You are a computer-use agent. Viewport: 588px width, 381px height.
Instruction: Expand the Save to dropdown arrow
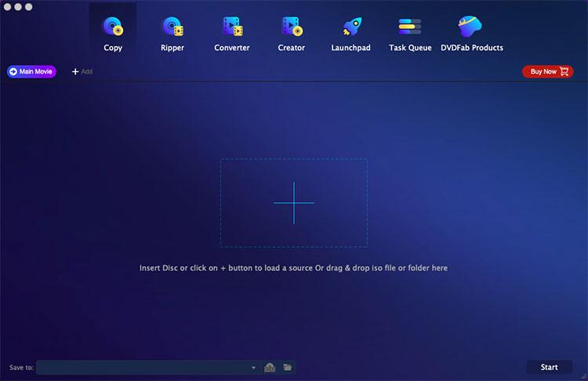[253, 368]
